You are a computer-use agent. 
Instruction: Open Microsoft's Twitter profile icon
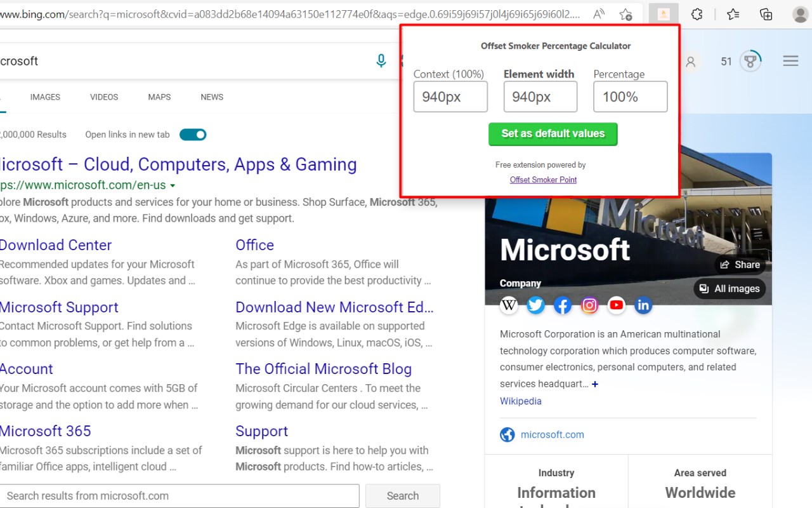coord(536,305)
